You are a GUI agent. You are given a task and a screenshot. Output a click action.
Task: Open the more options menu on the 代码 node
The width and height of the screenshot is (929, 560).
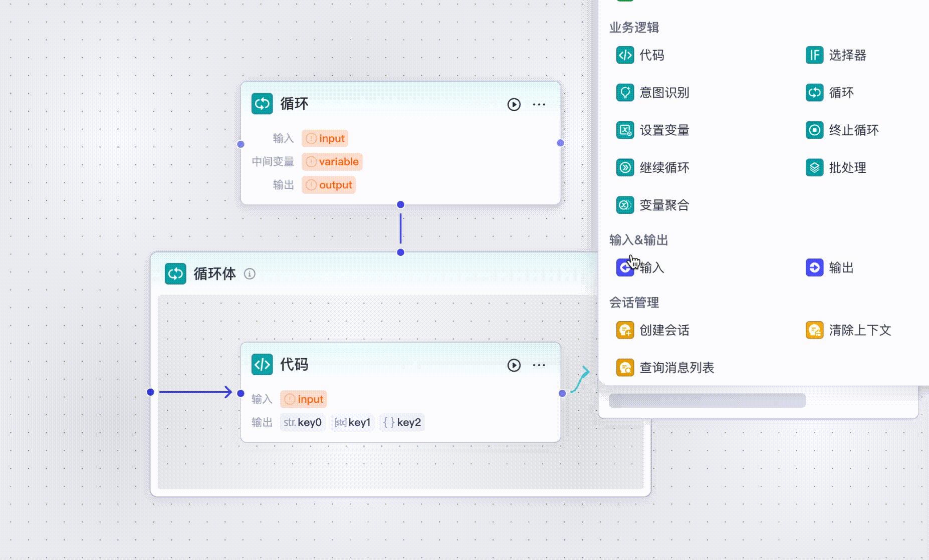pyautogui.click(x=539, y=365)
